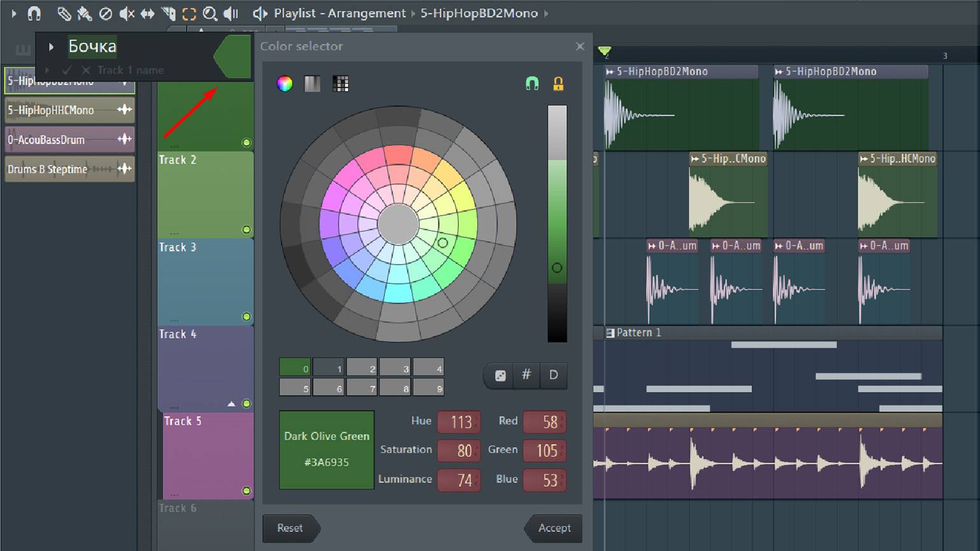Switch to the color wheel view
The height and width of the screenshot is (551, 980).
click(284, 83)
